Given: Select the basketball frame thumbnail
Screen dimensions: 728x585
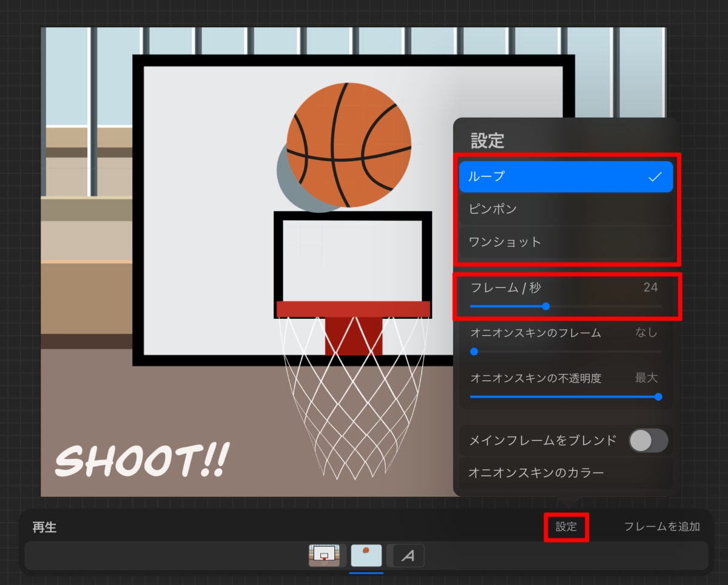Looking at the screenshot, I should 366,555.
